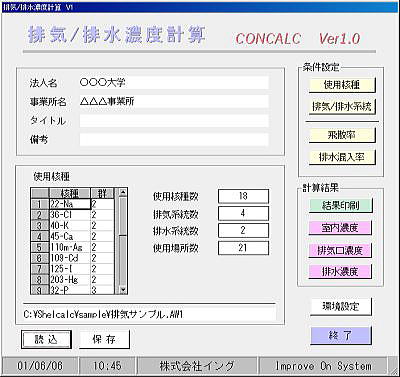Viewport: 400px width, 377px height.
Task: Select the 40-K nuclide cell
Action: point(70,226)
